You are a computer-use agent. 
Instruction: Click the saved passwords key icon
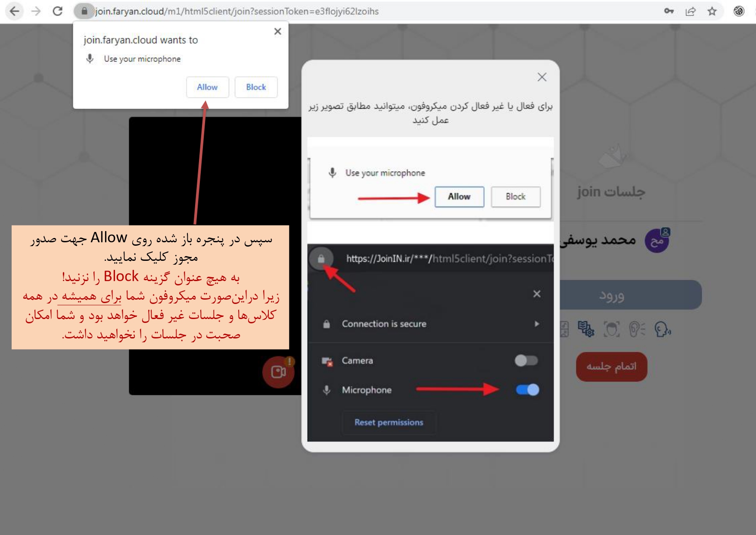pyautogui.click(x=669, y=11)
